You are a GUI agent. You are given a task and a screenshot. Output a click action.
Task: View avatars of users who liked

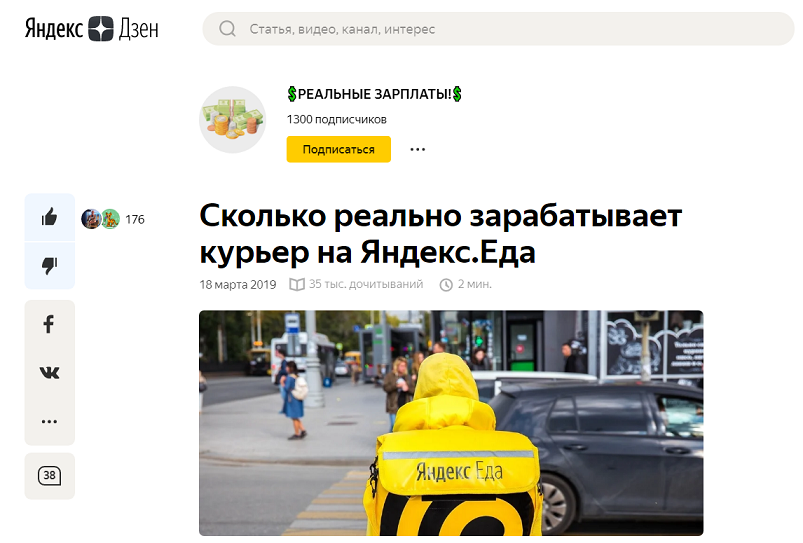100,219
